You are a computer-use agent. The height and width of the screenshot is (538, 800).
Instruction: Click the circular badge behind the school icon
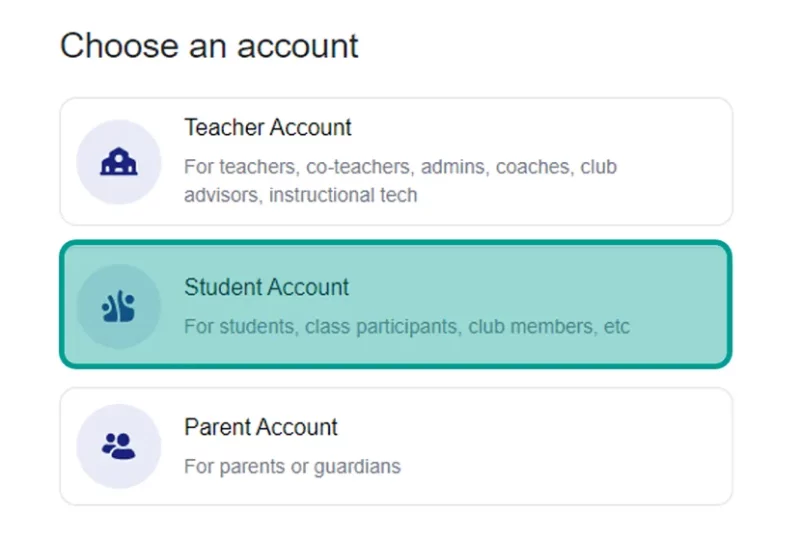click(x=118, y=162)
